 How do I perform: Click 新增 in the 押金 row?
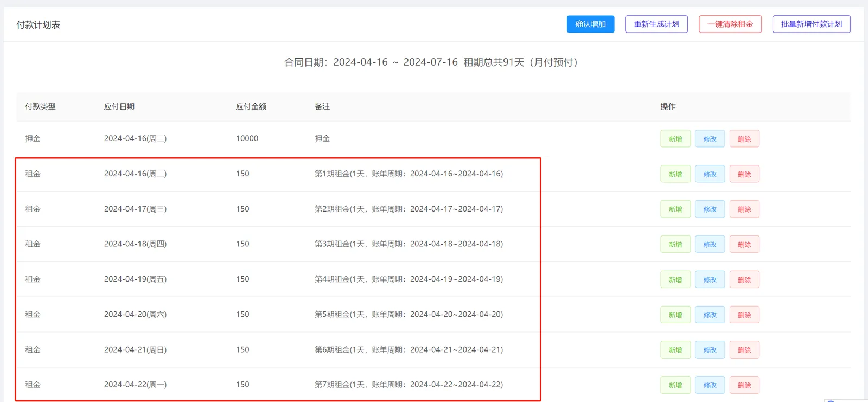tap(675, 139)
